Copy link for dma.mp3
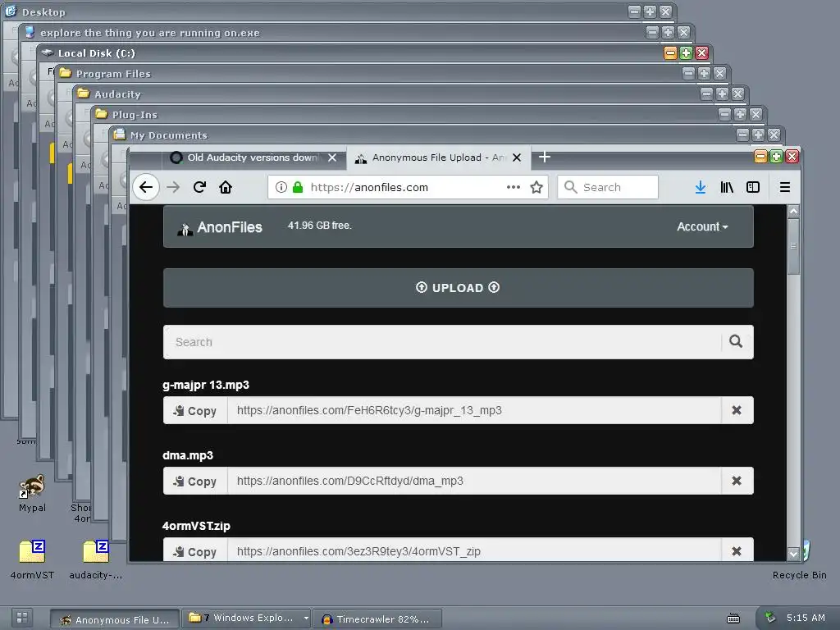Image resolution: width=840 pixels, height=630 pixels. tap(195, 481)
